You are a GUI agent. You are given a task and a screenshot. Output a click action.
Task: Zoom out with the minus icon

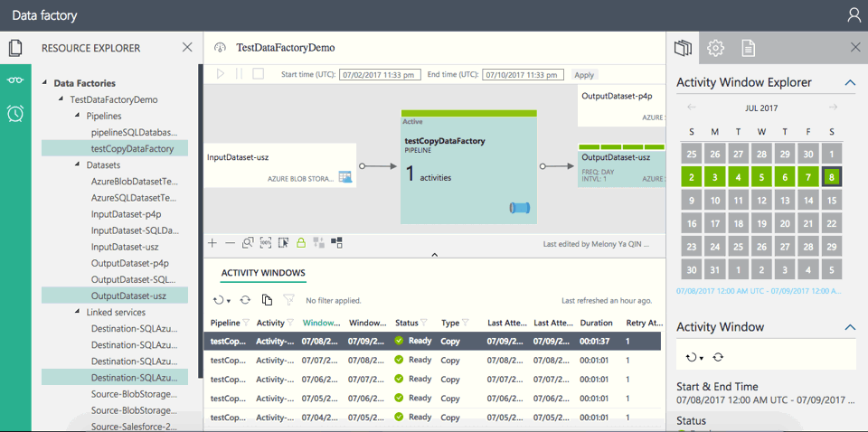(x=230, y=242)
